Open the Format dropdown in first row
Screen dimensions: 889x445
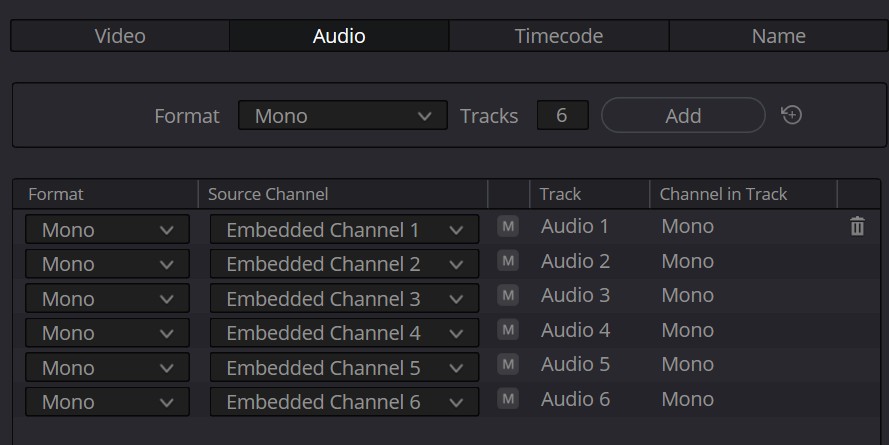[x=107, y=230]
